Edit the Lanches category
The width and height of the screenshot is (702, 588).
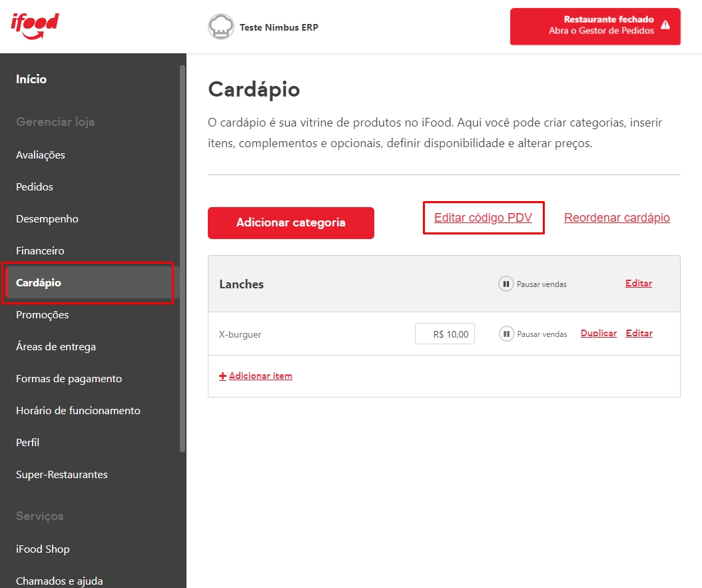tap(639, 283)
